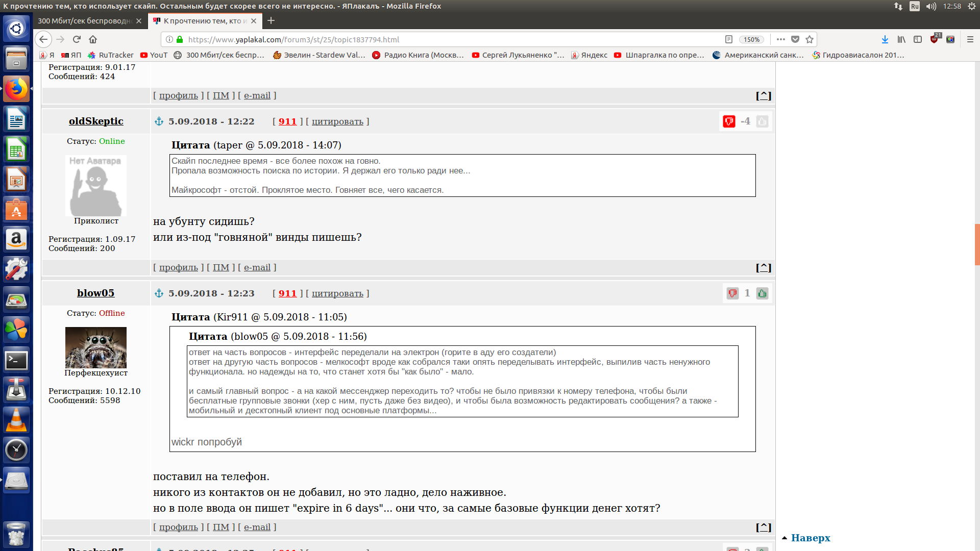Screen dimensions: 980x551
Task: Jump to top from blow05's post footer
Action: click(x=764, y=527)
